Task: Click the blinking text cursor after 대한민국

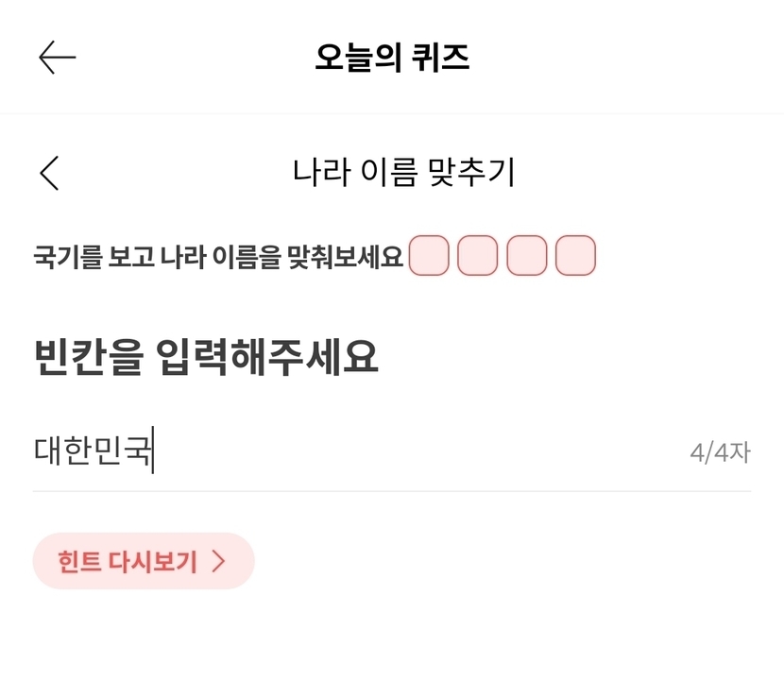Action: 154,450
